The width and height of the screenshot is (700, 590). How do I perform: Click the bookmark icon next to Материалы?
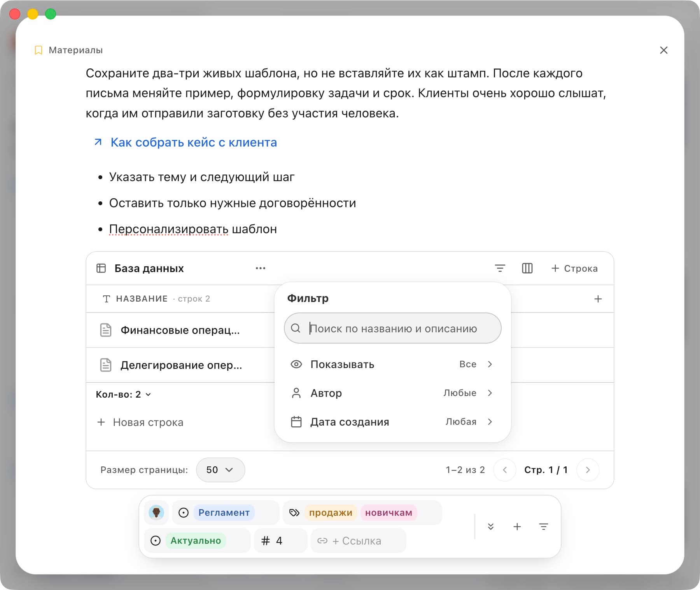click(x=38, y=50)
